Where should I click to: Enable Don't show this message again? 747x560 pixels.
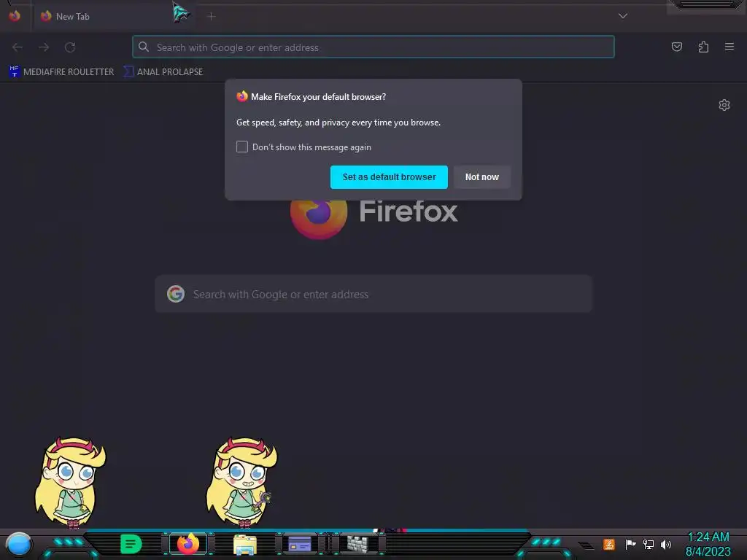[x=242, y=147]
